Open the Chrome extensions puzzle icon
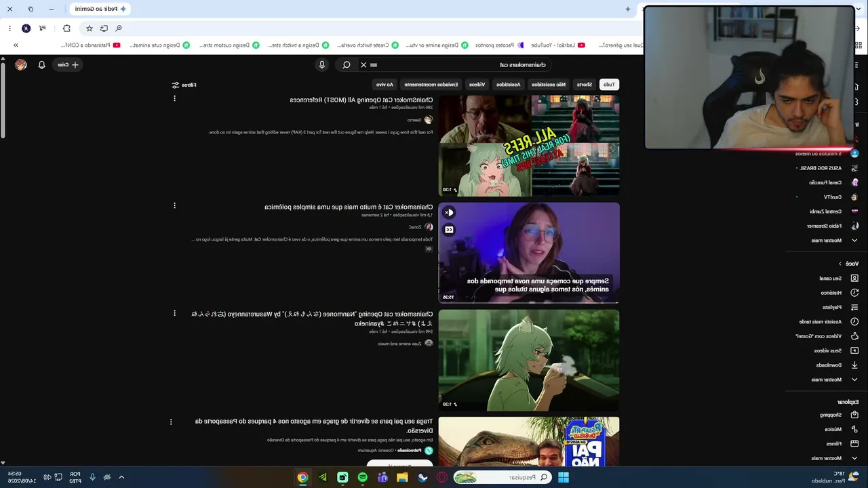Viewport: 868px width, 488px height. coord(66,28)
